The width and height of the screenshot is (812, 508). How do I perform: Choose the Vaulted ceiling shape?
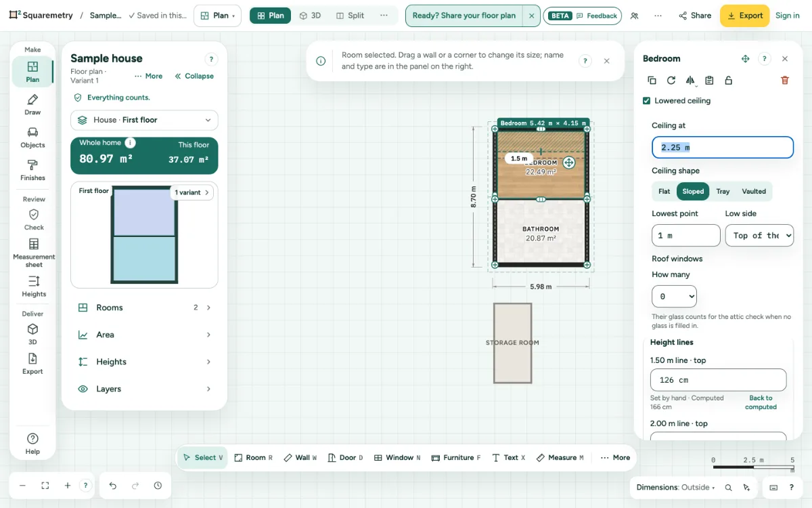coord(754,192)
